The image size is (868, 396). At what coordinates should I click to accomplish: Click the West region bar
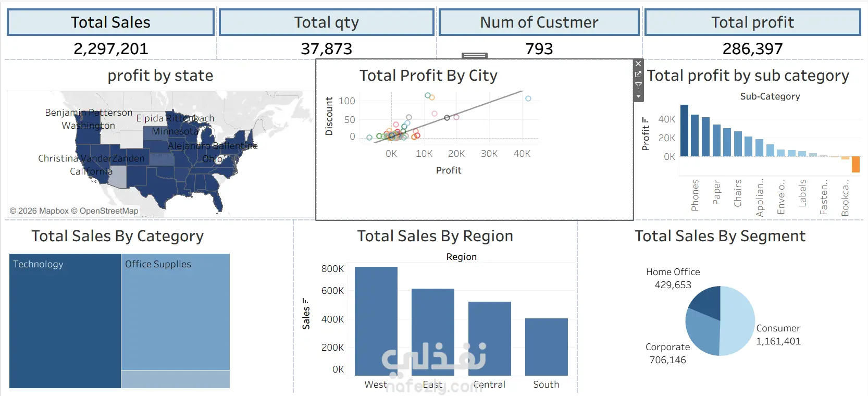tap(376, 321)
